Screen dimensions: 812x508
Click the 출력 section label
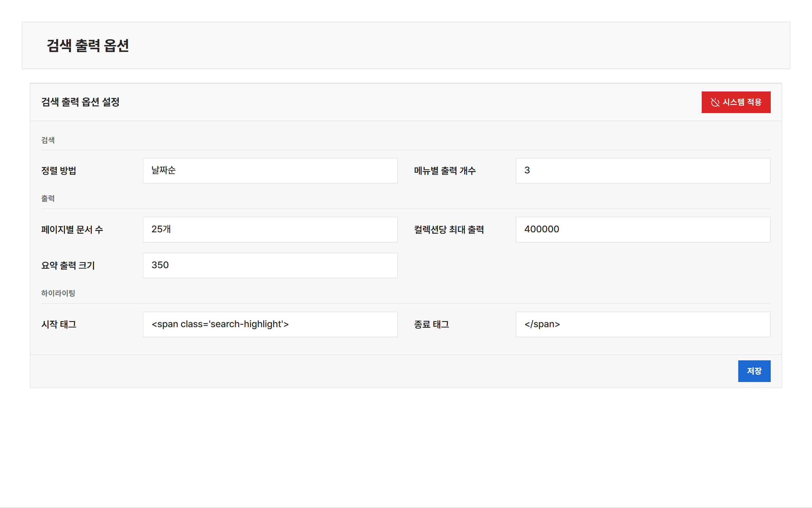[x=48, y=198]
